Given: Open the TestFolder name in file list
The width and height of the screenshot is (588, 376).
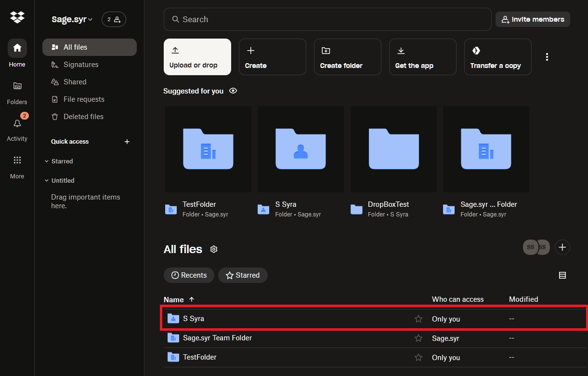Looking at the screenshot, I should click(x=200, y=357).
